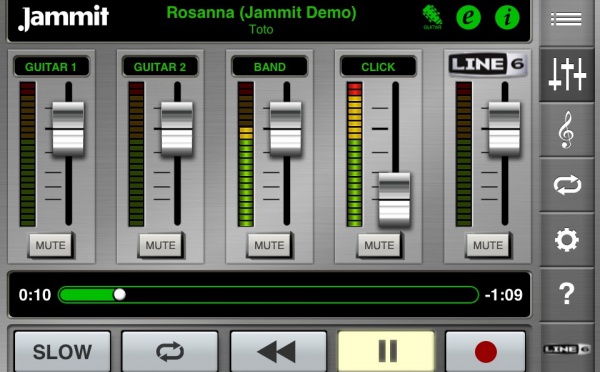
Task: Click the song progress slider handle
Action: coord(120,295)
